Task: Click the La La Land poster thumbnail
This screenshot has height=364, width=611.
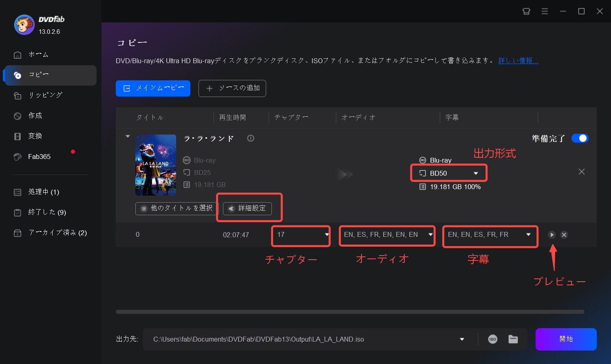Action: [x=156, y=165]
